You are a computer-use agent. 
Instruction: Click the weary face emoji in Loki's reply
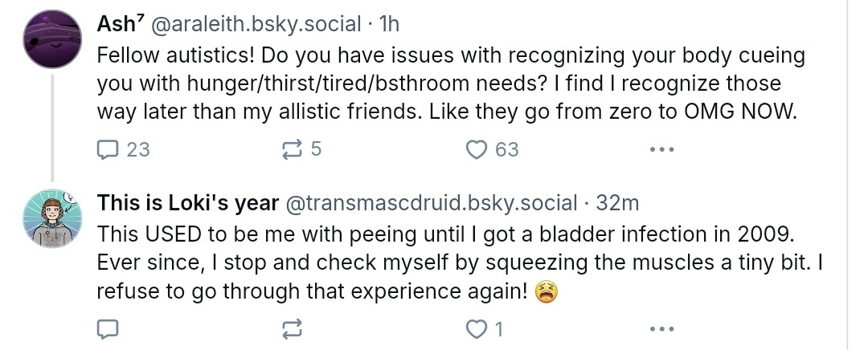548,293
